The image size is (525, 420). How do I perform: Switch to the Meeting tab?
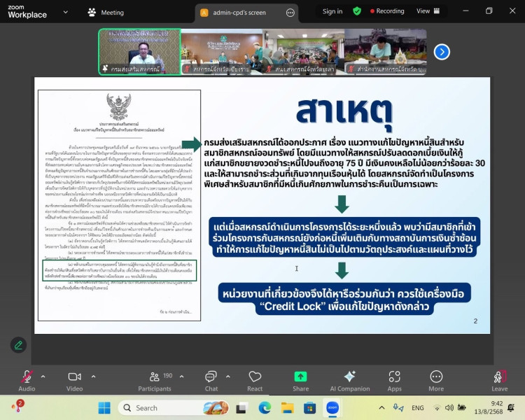click(106, 12)
